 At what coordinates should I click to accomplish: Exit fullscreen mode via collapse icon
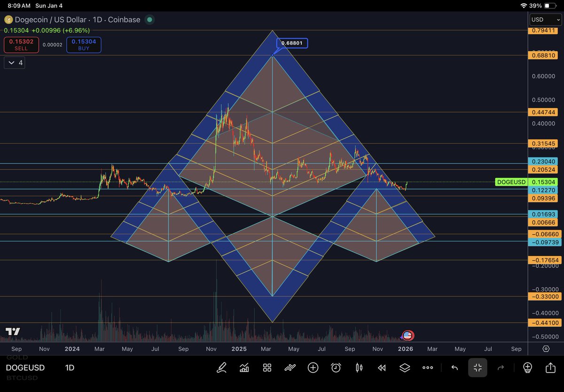coord(478,368)
